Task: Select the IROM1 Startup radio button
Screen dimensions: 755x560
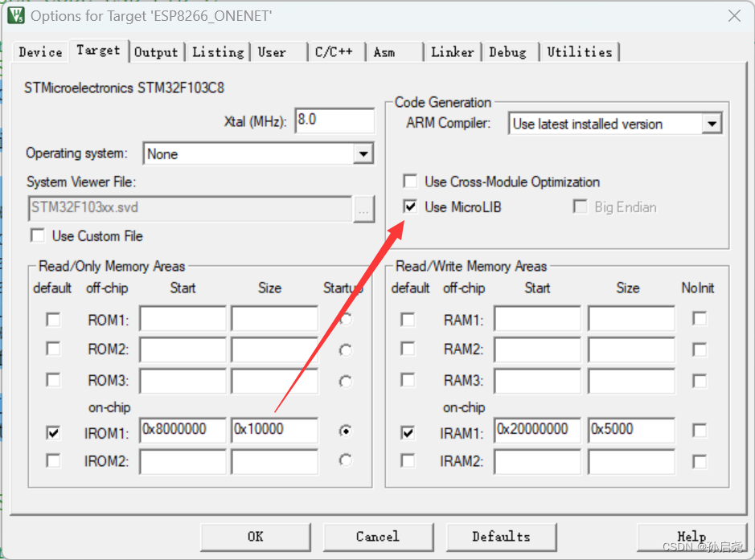Action: point(345,431)
